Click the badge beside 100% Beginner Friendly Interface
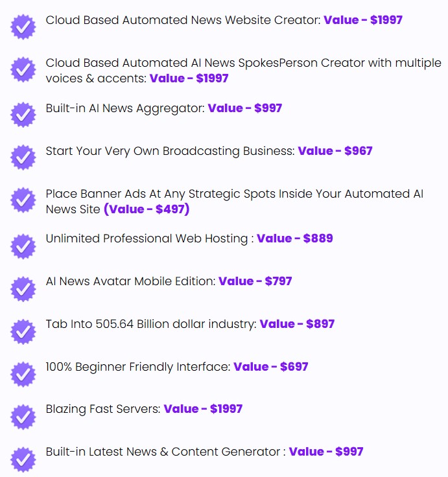The height and width of the screenshot is (477, 448). coord(23,374)
